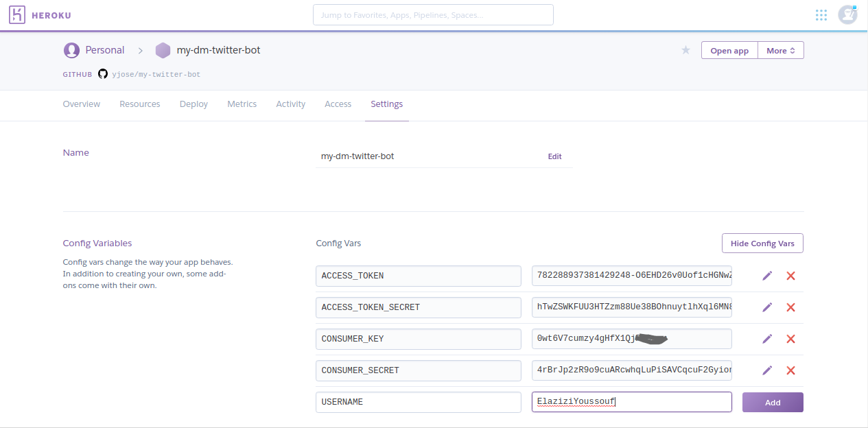The image size is (868, 428).
Task: Add the USERNAME config variable
Action: pyautogui.click(x=773, y=402)
